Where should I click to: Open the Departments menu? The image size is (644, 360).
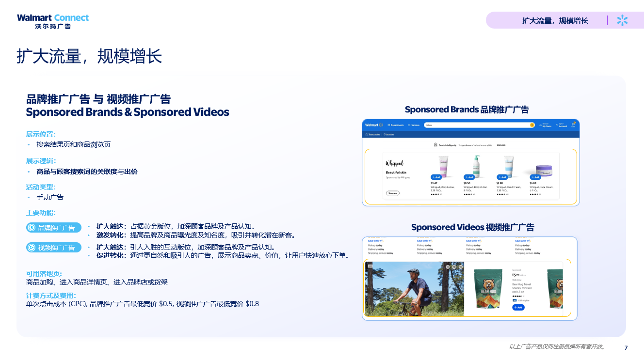(x=396, y=125)
